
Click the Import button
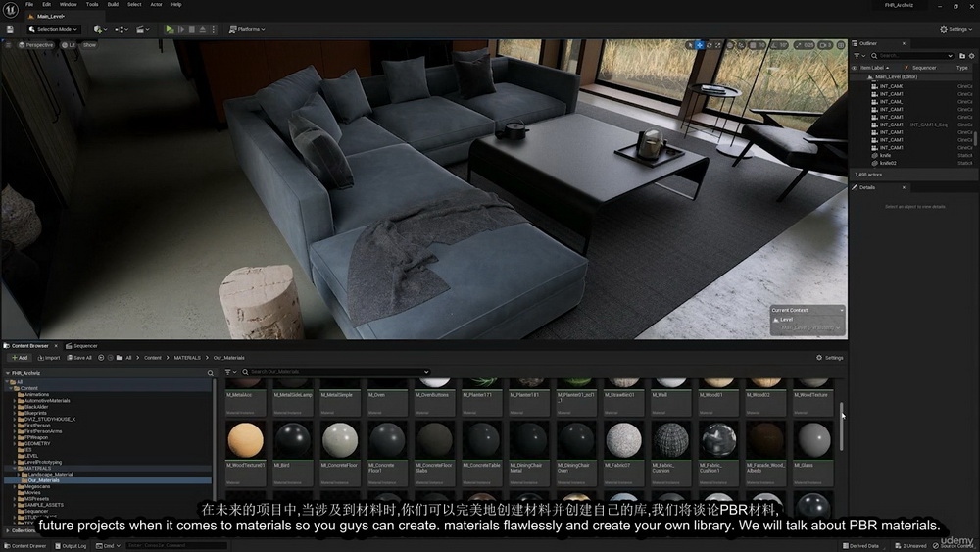[x=49, y=358]
